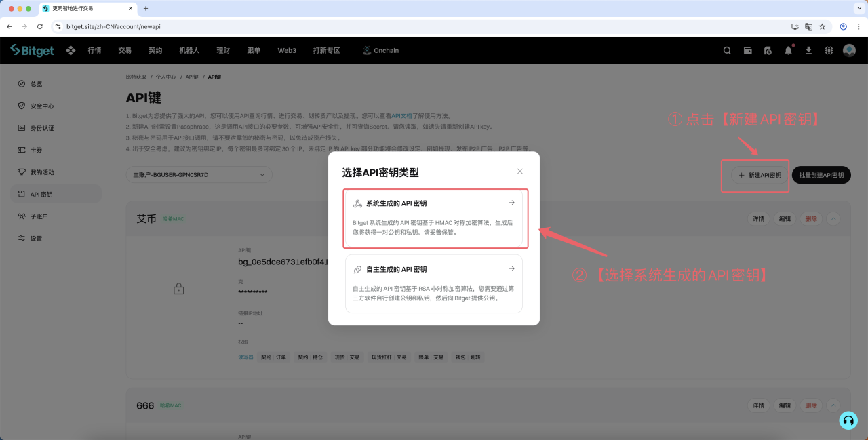This screenshot has width=868, height=440.
Task: Open API 密钥 in the sidebar
Action: 56,194
